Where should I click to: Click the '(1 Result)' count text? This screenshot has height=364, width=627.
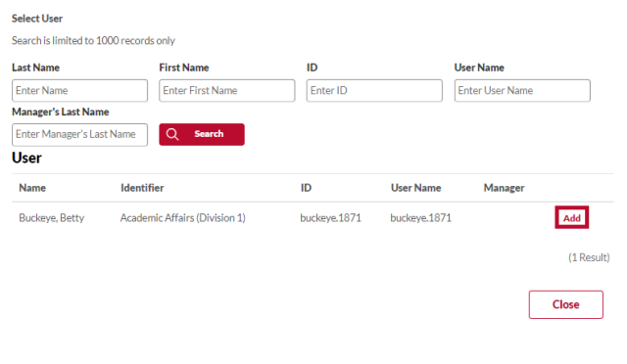tap(589, 257)
